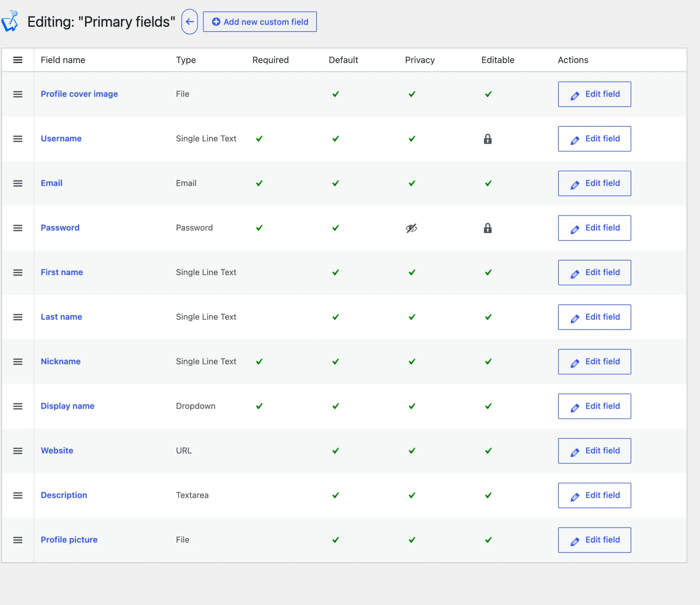The width and height of the screenshot is (700, 605).
Task: Click the lock icon in Username row
Action: pos(488,139)
